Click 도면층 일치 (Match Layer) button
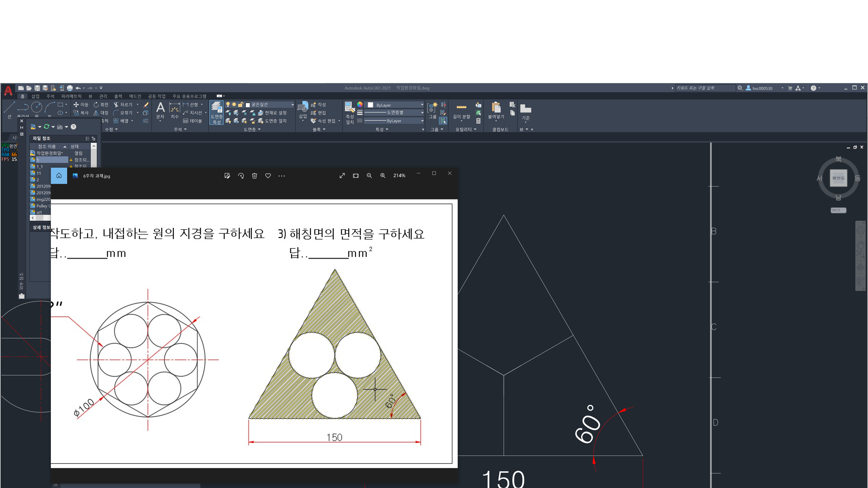 click(272, 121)
